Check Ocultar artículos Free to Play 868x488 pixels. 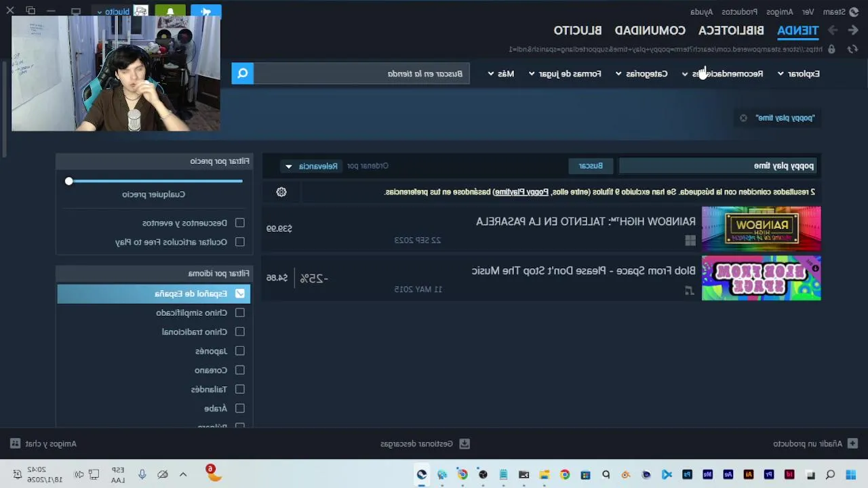point(240,241)
